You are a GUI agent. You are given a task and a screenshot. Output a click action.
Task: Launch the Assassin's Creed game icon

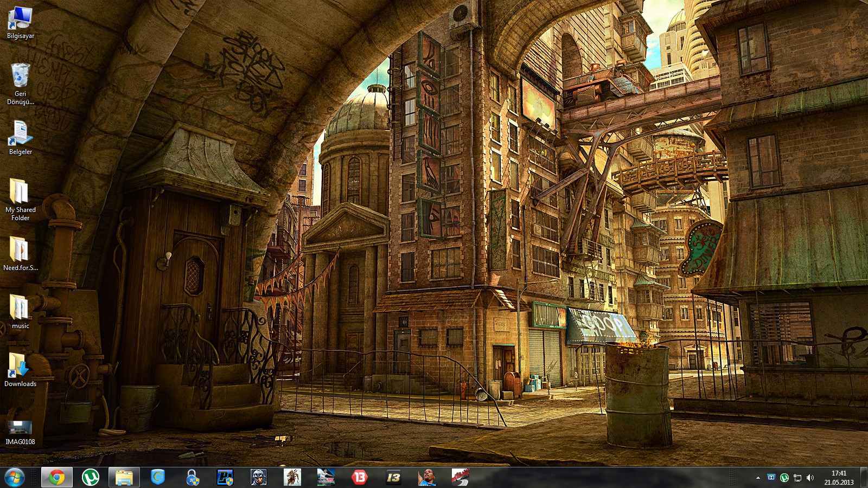point(292,478)
